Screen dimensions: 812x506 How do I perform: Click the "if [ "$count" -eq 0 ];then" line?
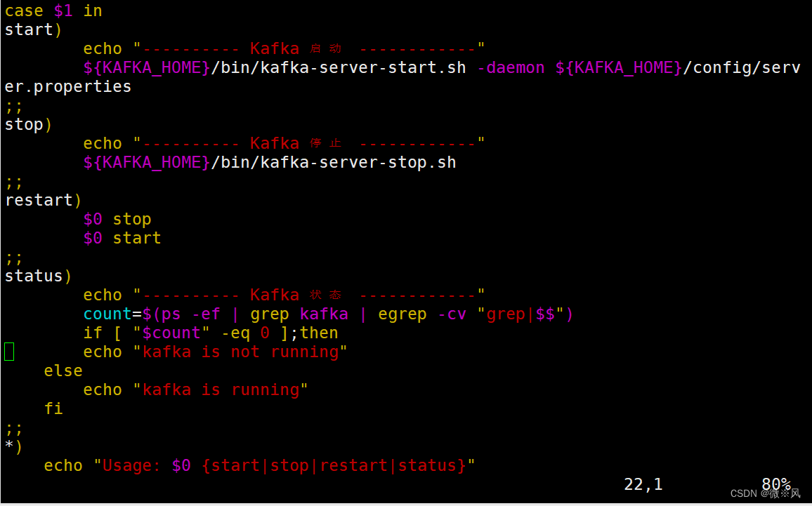tap(210, 333)
